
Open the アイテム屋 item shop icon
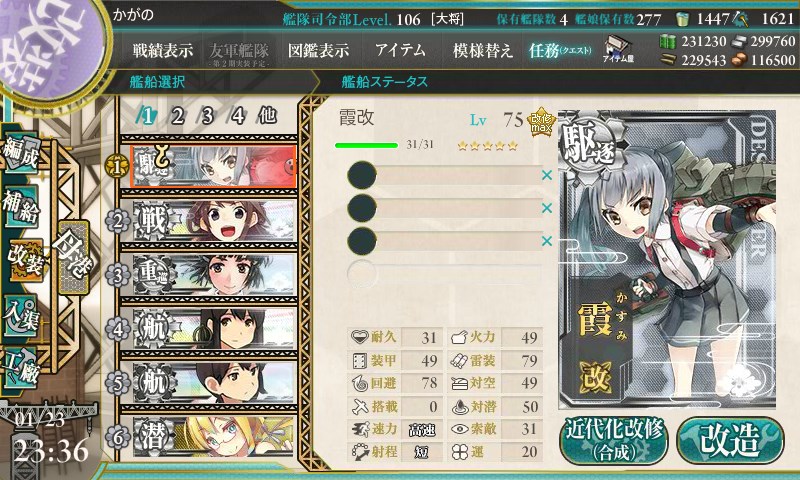[x=617, y=49]
